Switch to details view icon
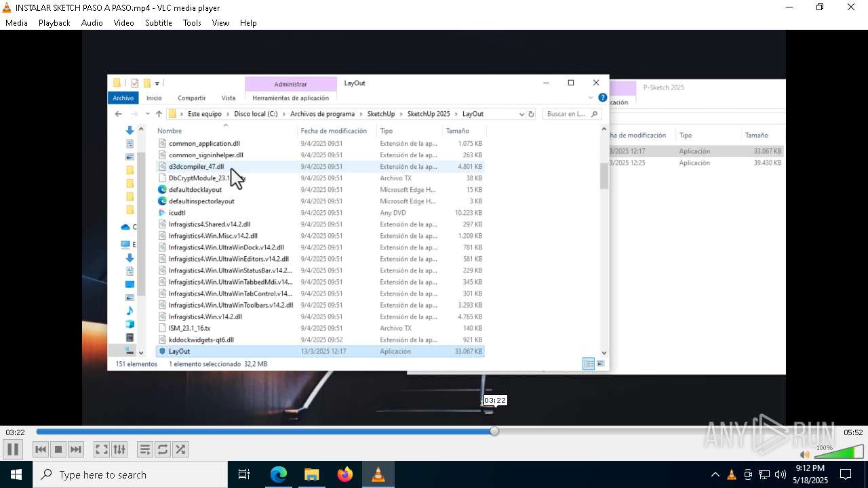868x488 pixels. click(589, 364)
